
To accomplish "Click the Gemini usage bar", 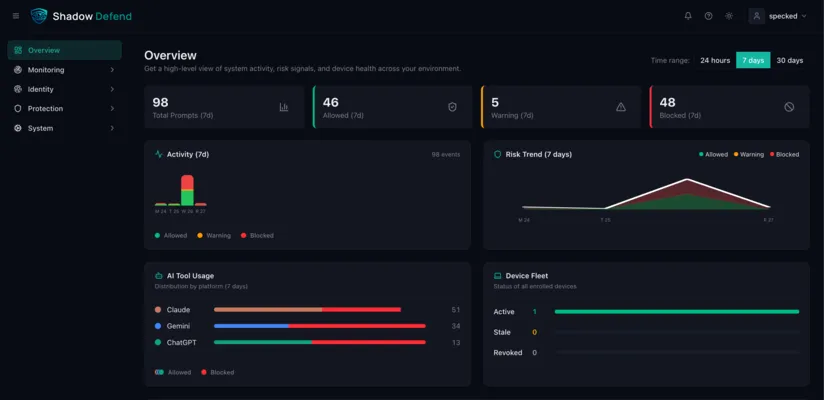I will (320, 326).
